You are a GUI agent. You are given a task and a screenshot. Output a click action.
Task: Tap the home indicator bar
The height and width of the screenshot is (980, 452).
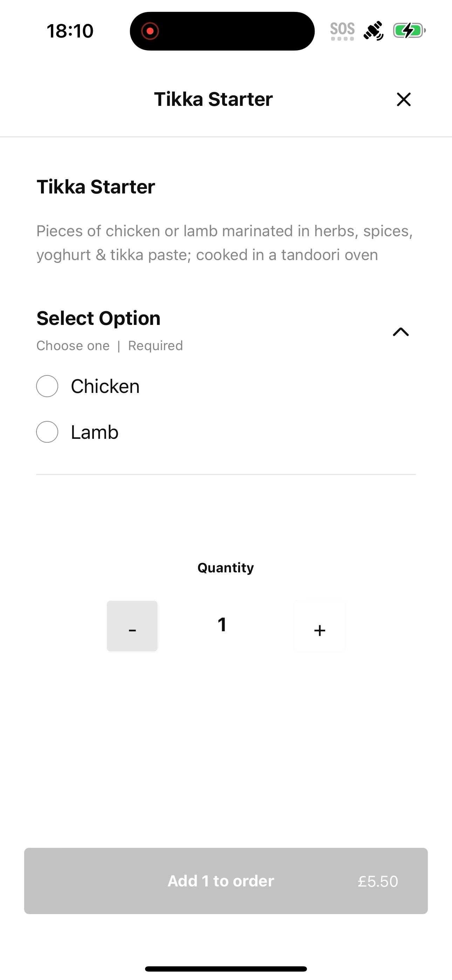point(226,968)
